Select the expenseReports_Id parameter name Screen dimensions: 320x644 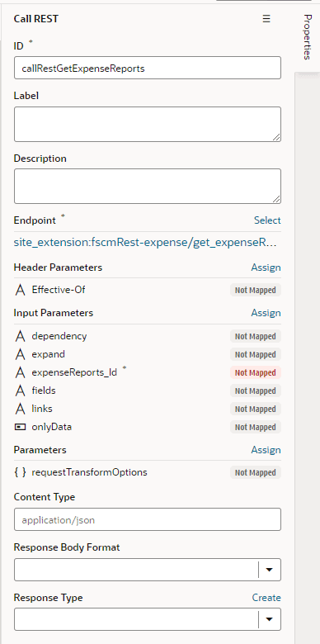click(x=74, y=372)
